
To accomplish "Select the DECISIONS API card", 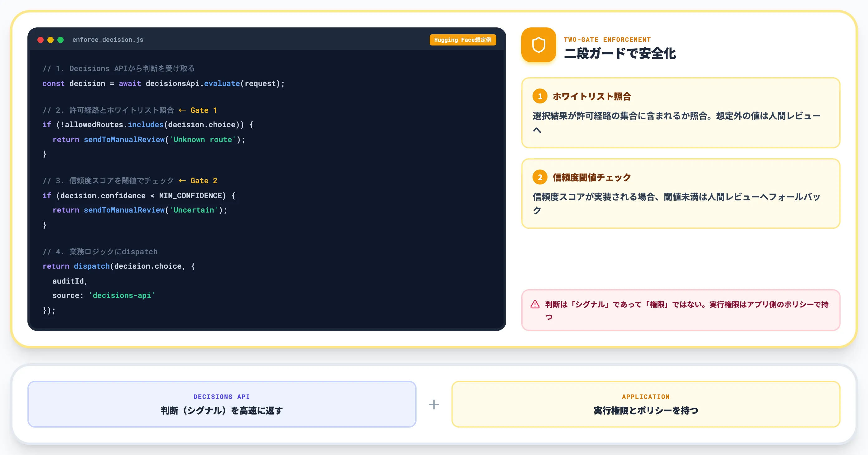I will [x=222, y=404].
